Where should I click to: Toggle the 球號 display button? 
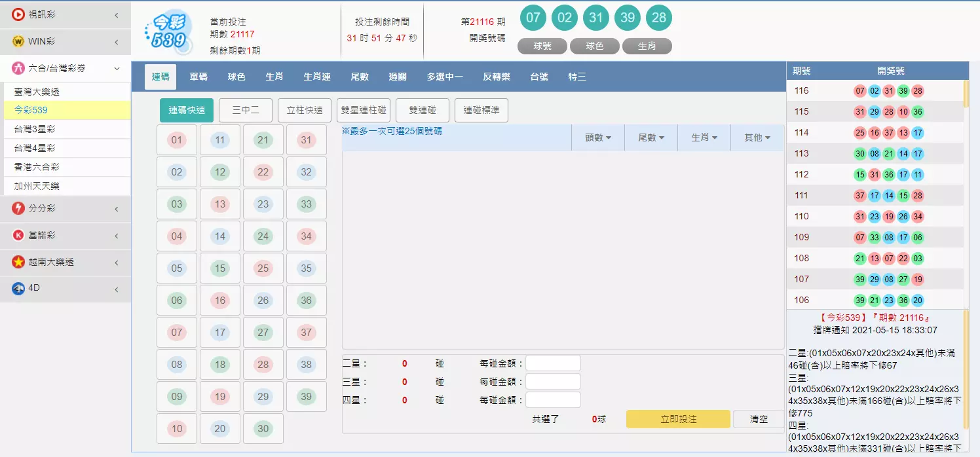(x=542, y=46)
